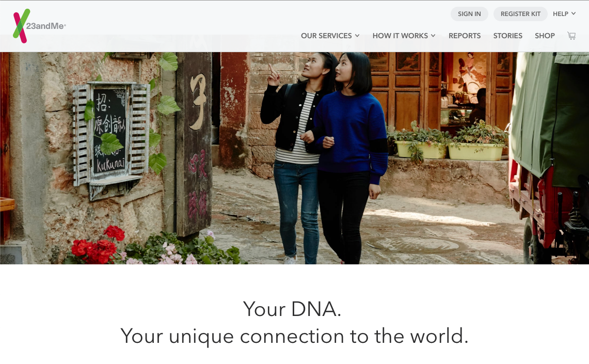589x364 pixels.
Task: Click the REGISTER KIT button
Action: (520, 14)
